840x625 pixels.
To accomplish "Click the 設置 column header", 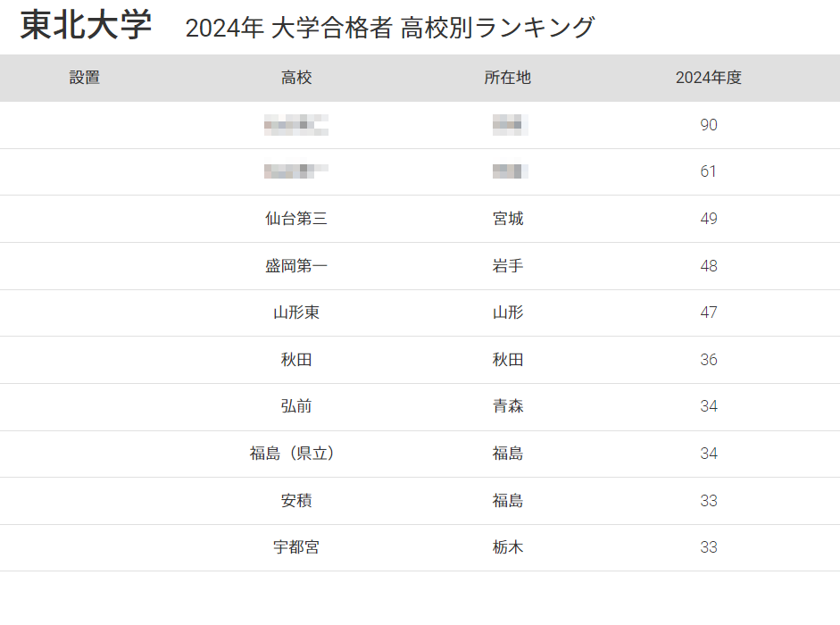I will click(85, 78).
